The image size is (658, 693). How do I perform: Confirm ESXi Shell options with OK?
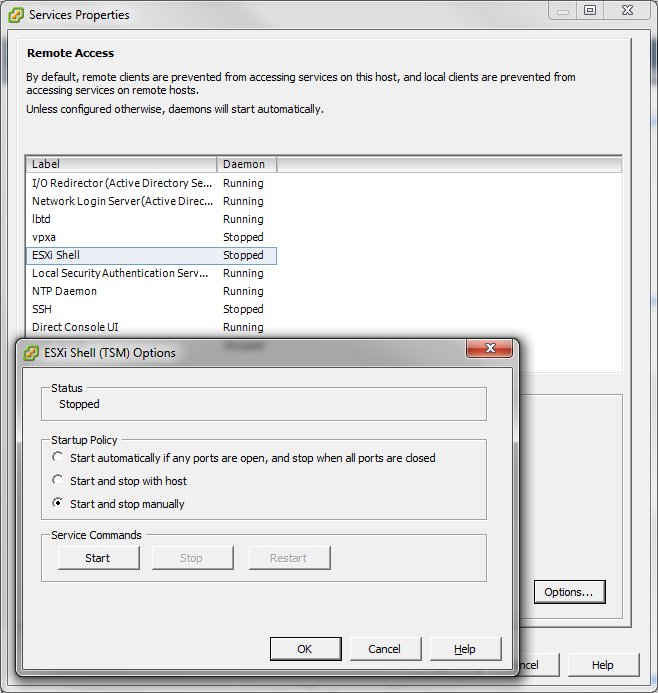(305, 649)
